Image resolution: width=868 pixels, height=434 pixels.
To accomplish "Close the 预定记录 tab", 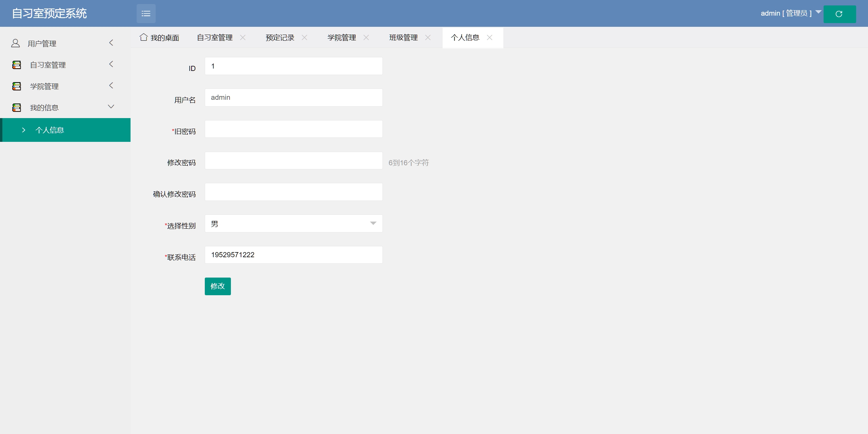I will click(304, 37).
